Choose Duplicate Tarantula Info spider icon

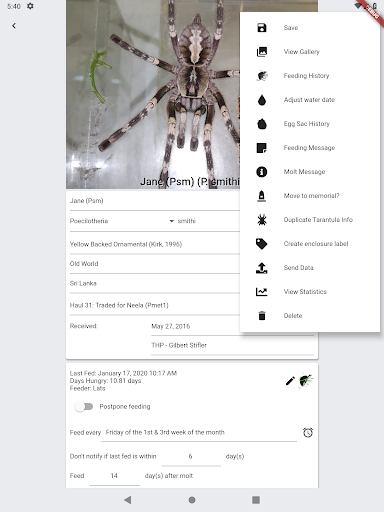click(x=262, y=220)
